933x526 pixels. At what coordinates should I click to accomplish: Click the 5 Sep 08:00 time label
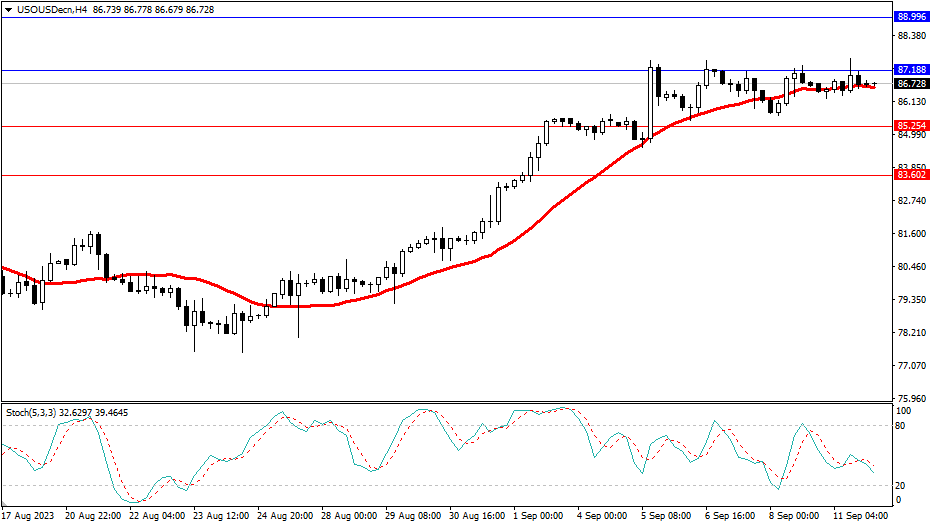click(666, 516)
